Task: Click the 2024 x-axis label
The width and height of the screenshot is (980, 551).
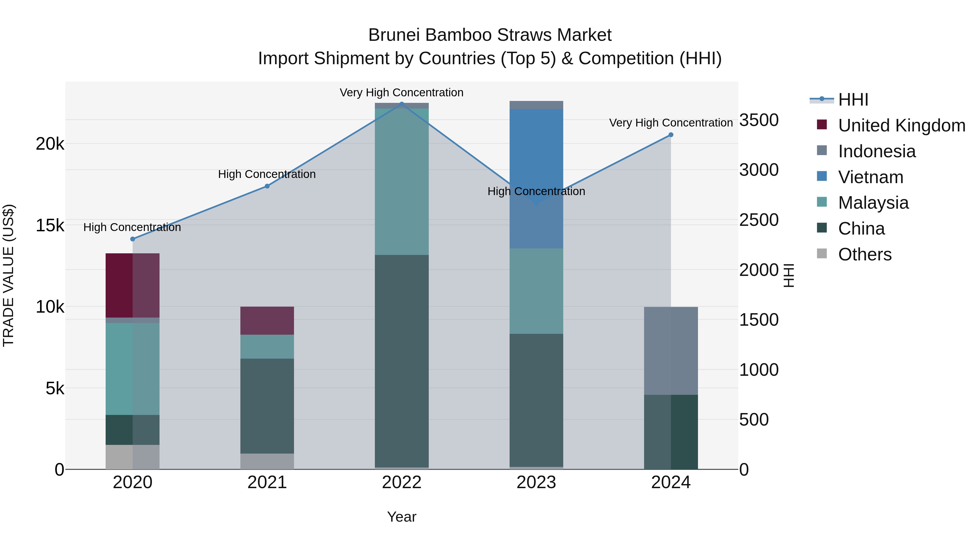Action: [671, 482]
